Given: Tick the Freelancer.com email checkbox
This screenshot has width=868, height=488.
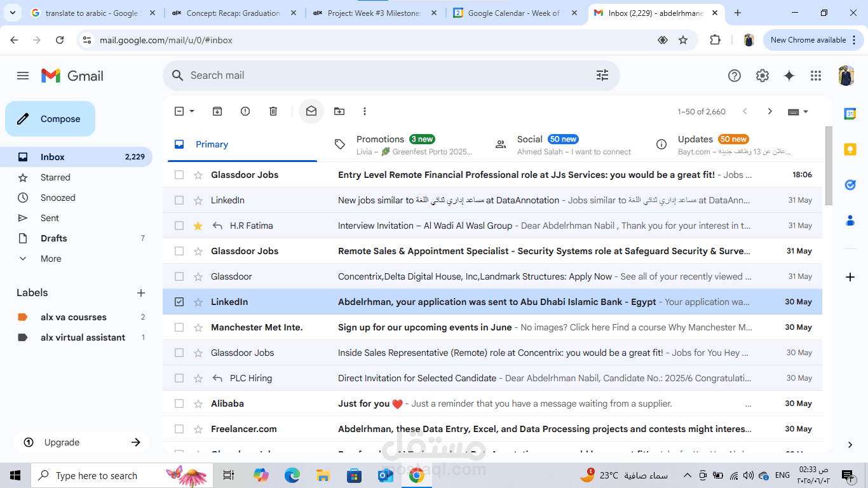Looking at the screenshot, I should coord(179,429).
